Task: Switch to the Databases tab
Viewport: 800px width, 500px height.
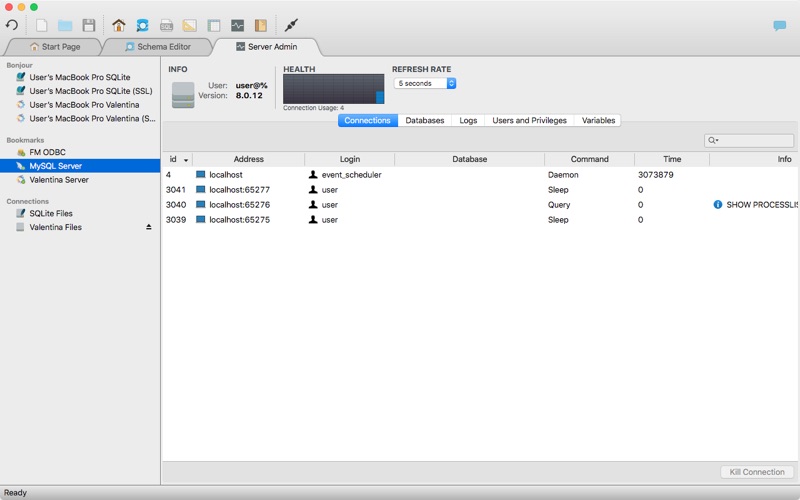Action: pyautogui.click(x=424, y=120)
